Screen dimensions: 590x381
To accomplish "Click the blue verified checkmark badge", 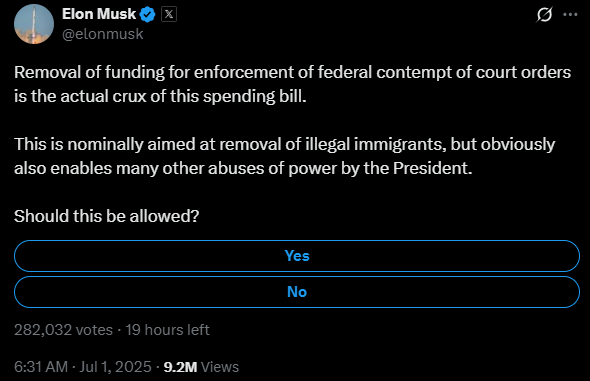I will point(148,15).
